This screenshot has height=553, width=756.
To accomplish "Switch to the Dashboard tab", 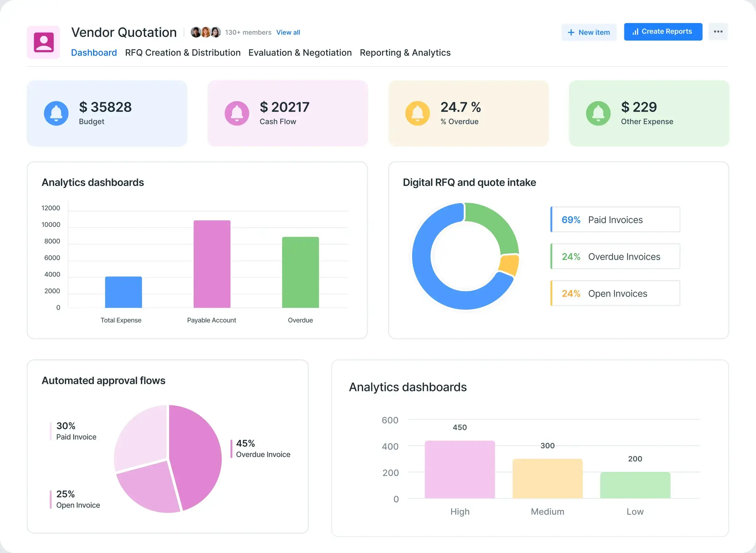I will point(94,53).
